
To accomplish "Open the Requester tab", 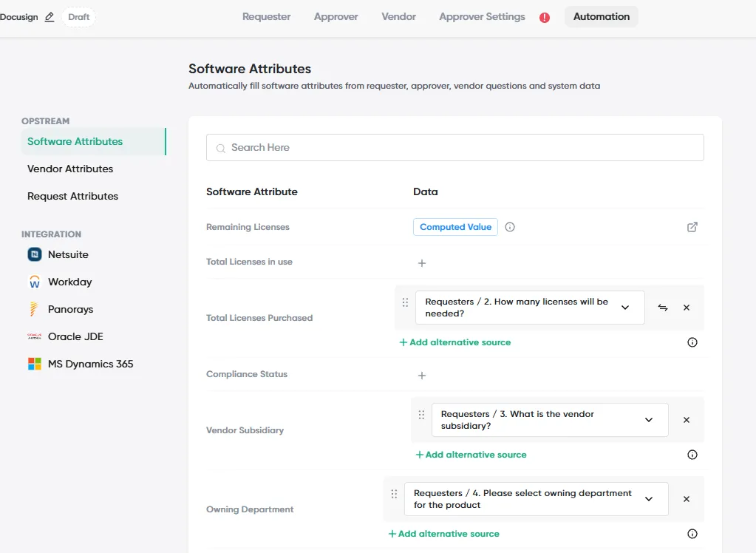I will 266,17.
